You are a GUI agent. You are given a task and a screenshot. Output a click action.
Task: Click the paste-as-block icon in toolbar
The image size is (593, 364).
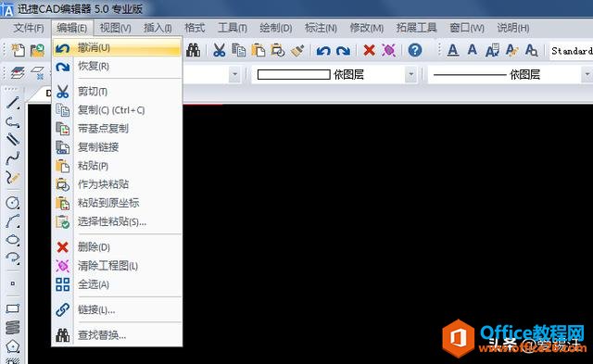[278, 50]
